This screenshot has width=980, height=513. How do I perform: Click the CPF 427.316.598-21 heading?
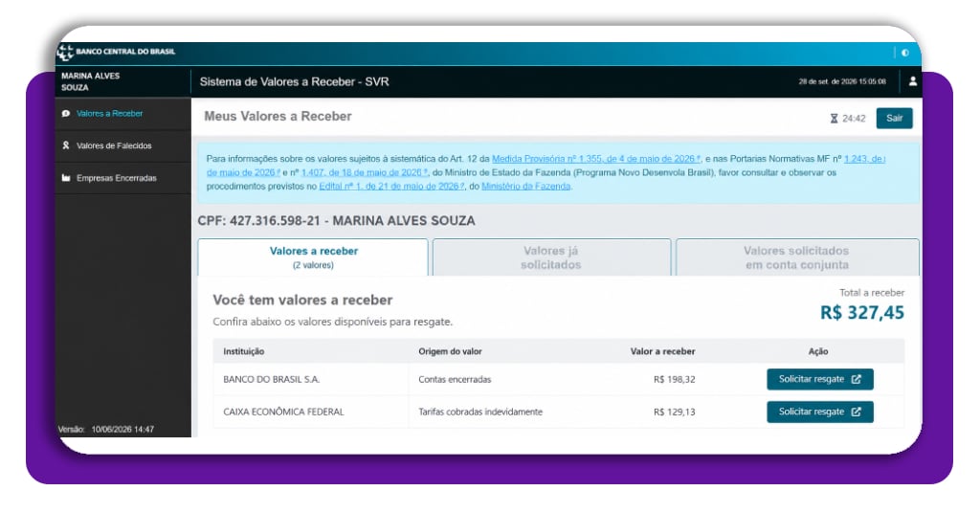[336, 220]
